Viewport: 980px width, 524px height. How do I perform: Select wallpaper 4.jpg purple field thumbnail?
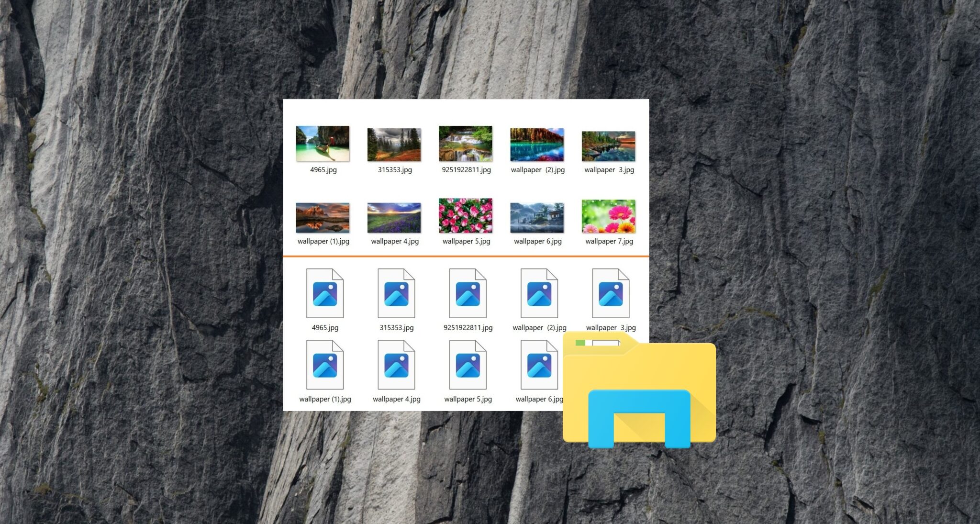pos(394,217)
